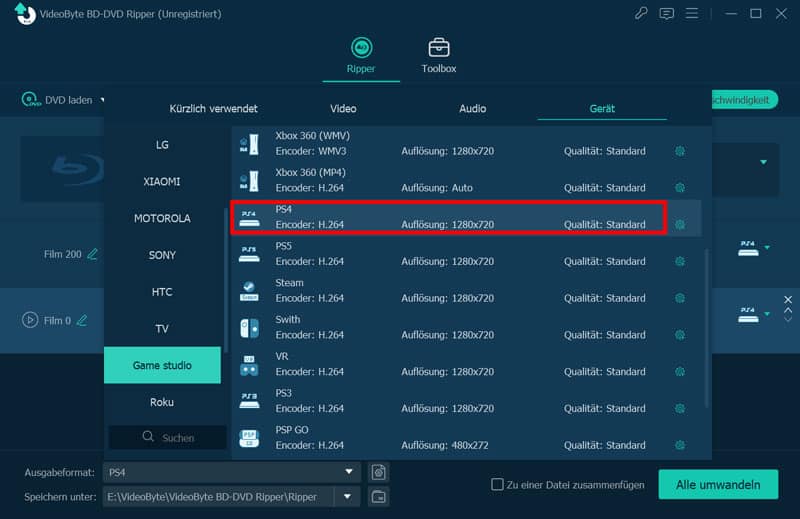Choose Roku device category
Viewport: 800px width, 519px height.
pos(162,402)
